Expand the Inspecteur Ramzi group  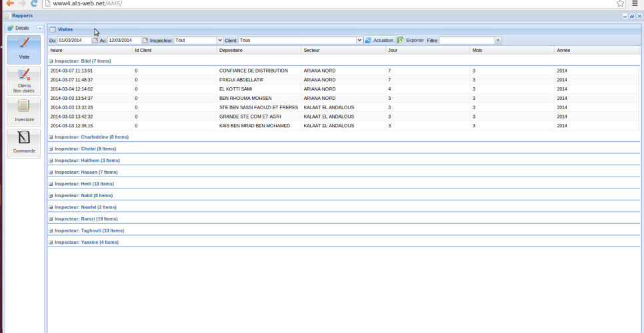click(51, 218)
